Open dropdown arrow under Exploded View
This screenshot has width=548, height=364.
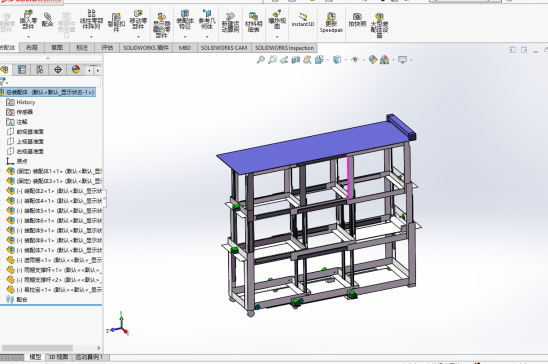(277, 37)
